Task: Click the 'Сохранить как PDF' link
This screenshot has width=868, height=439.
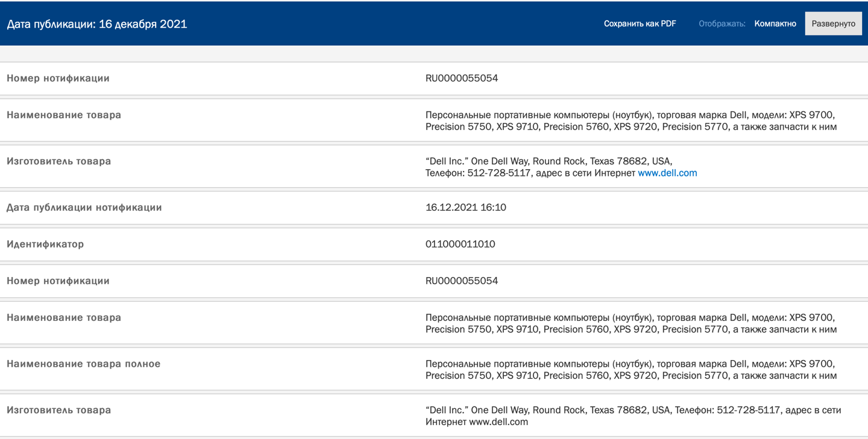Action: pyautogui.click(x=640, y=23)
